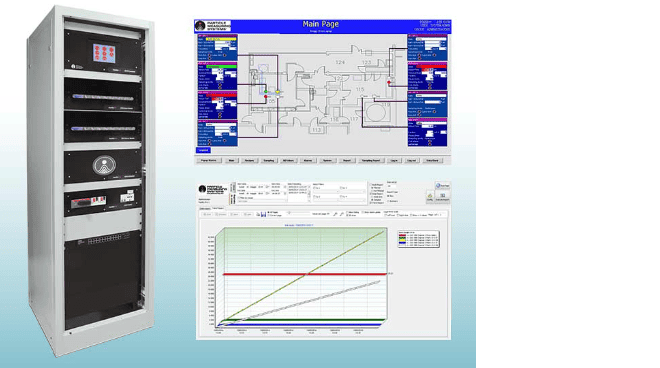Click the red sensor marker near room 123

coord(389,83)
